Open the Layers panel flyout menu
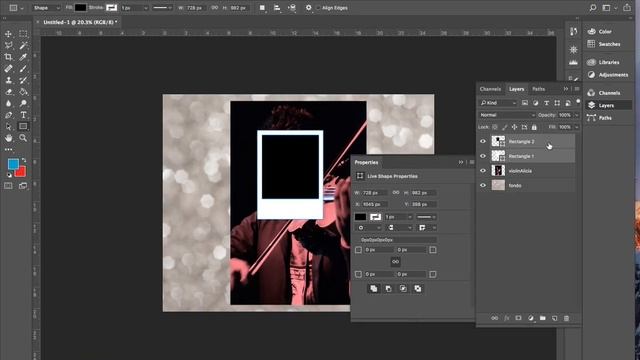 [577, 89]
